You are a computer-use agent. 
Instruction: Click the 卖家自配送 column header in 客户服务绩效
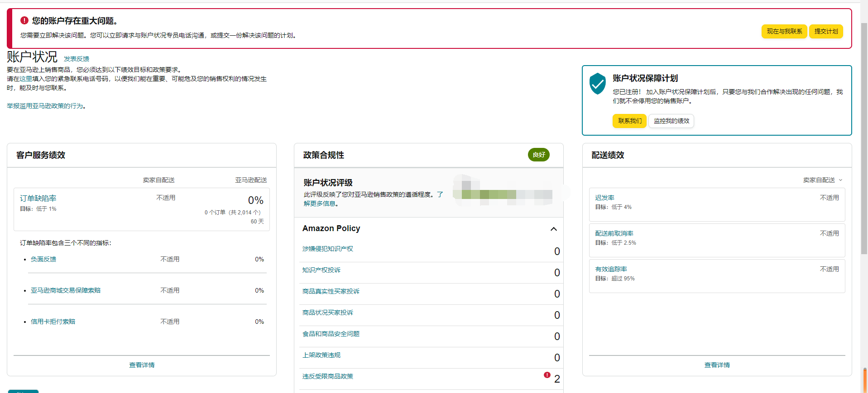[158, 180]
